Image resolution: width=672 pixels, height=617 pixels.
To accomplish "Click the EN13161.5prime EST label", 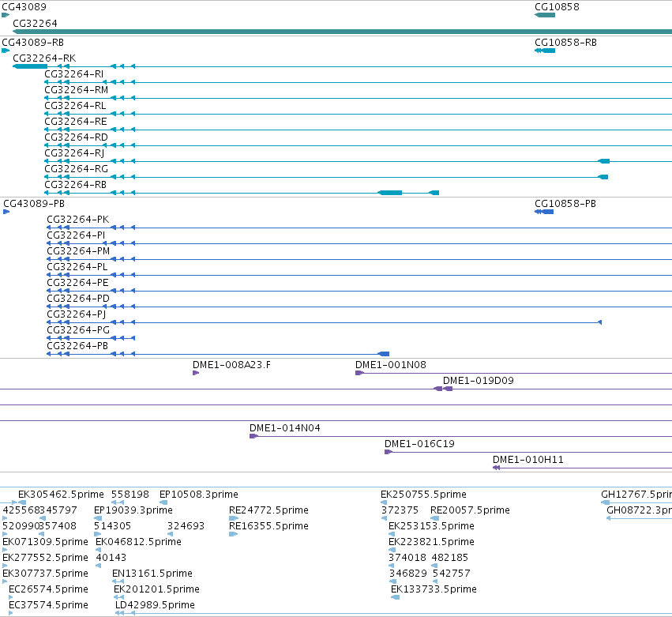I will pos(152,574).
